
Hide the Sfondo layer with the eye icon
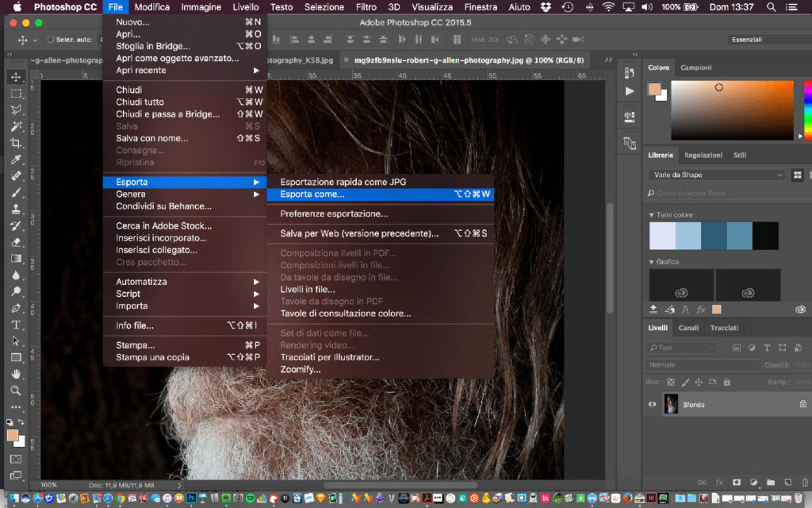pos(653,404)
